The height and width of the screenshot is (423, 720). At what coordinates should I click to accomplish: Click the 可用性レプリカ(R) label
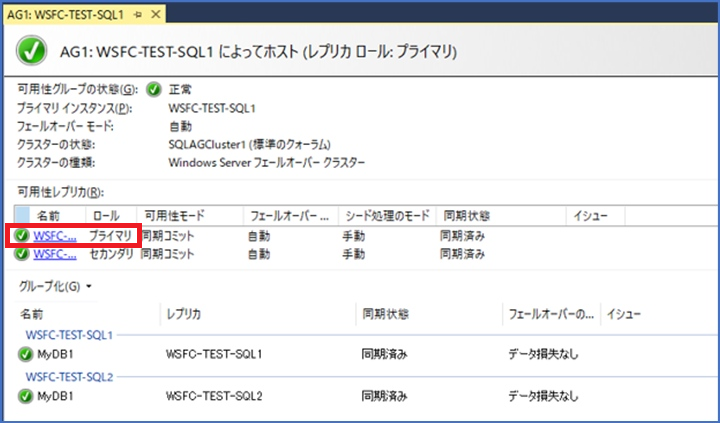tap(61, 192)
